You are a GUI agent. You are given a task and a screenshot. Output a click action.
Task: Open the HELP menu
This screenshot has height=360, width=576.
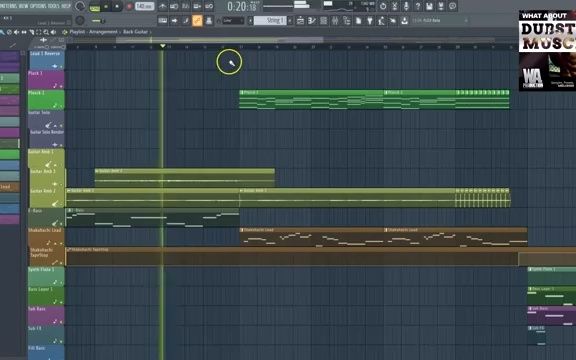(66, 6)
